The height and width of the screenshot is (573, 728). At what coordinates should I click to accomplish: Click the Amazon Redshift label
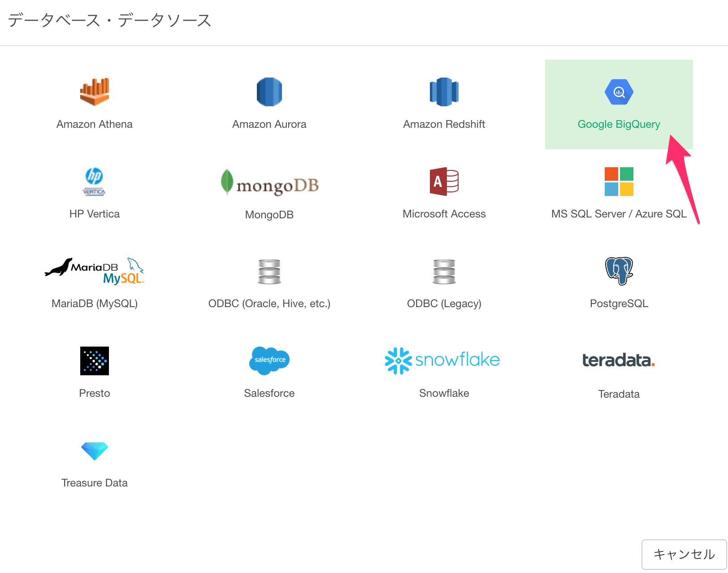click(x=444, y=124)
